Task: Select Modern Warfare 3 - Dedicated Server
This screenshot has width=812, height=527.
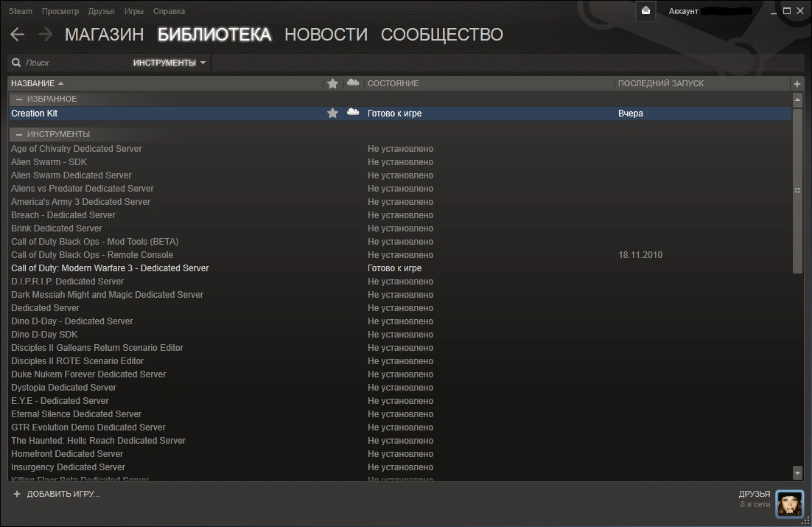Action: coord(110,268)
